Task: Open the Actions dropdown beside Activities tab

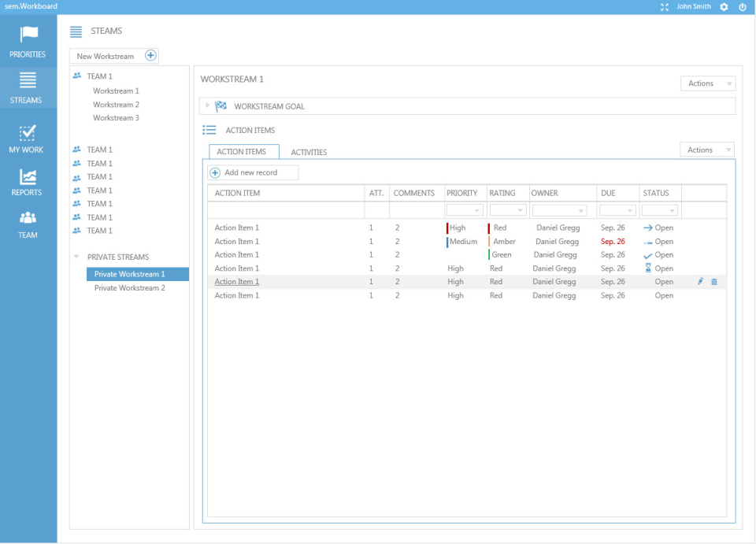Action: point(707,150)
